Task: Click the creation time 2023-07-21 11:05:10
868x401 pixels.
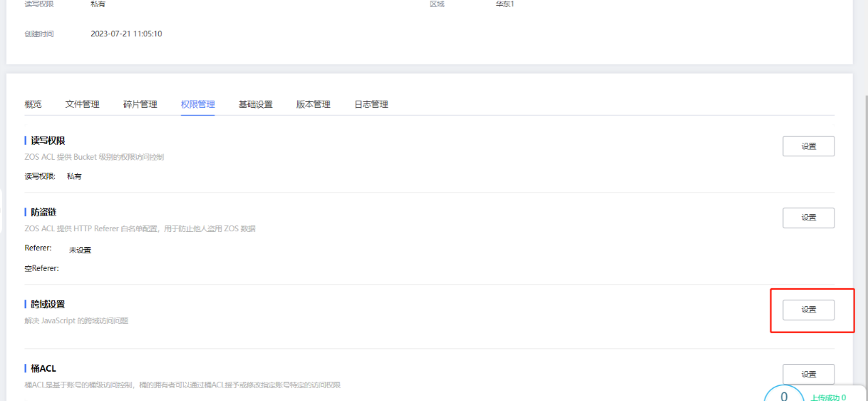Action: (126, 34)
